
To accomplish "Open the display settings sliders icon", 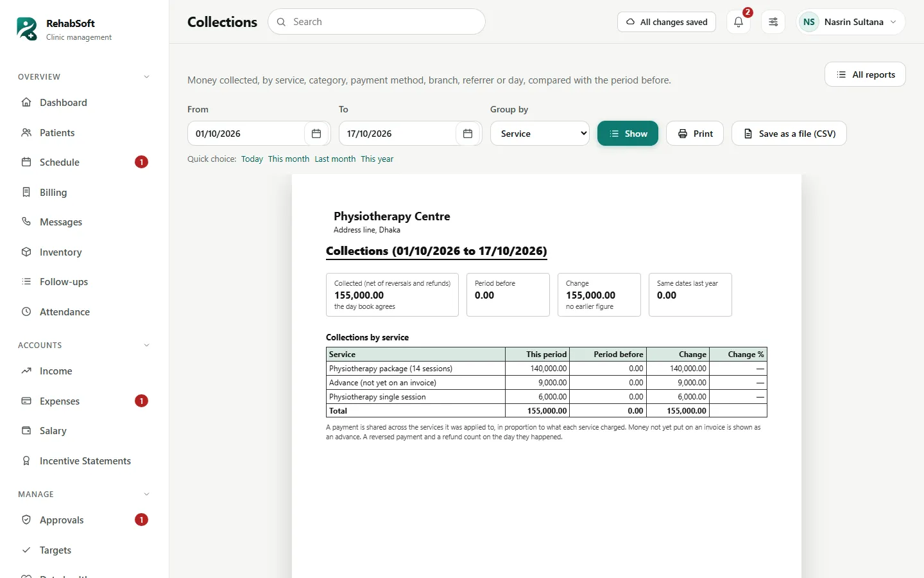I will (773, 22).
